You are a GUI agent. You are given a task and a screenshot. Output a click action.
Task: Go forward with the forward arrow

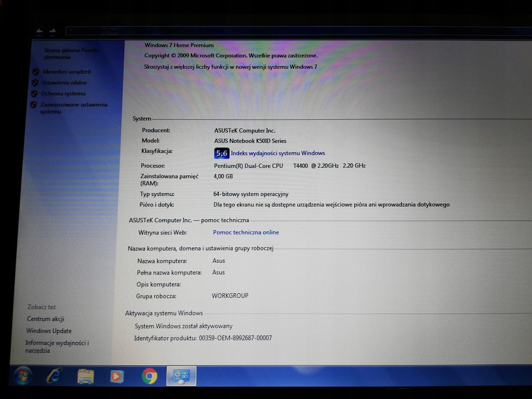click(52, 32)
